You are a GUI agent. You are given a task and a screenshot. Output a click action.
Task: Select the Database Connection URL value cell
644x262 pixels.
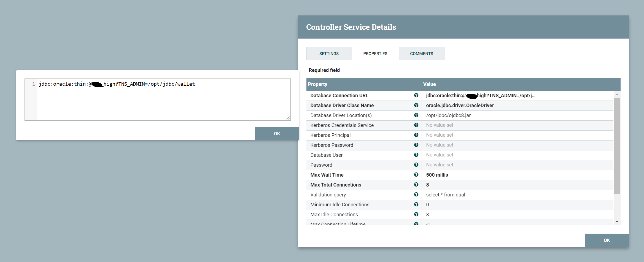(x=479, y=95)
